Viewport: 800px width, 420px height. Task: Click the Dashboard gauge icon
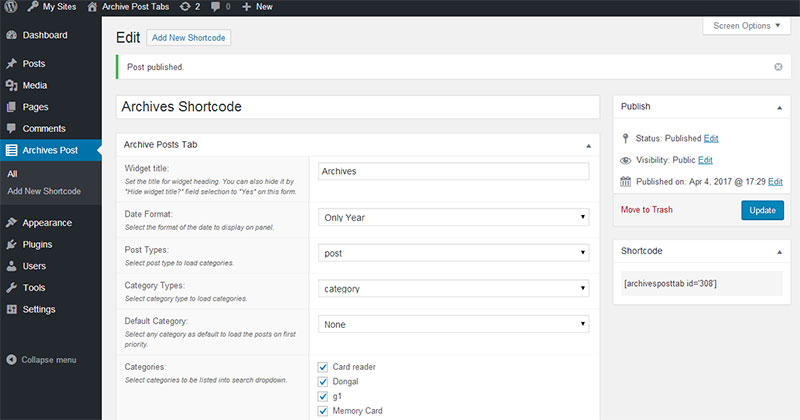[x=11, y=35]
